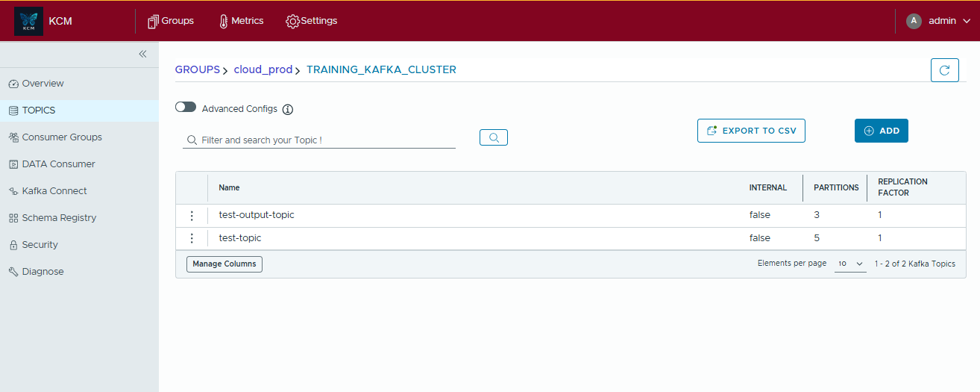Click the topic filter search field

325,140
